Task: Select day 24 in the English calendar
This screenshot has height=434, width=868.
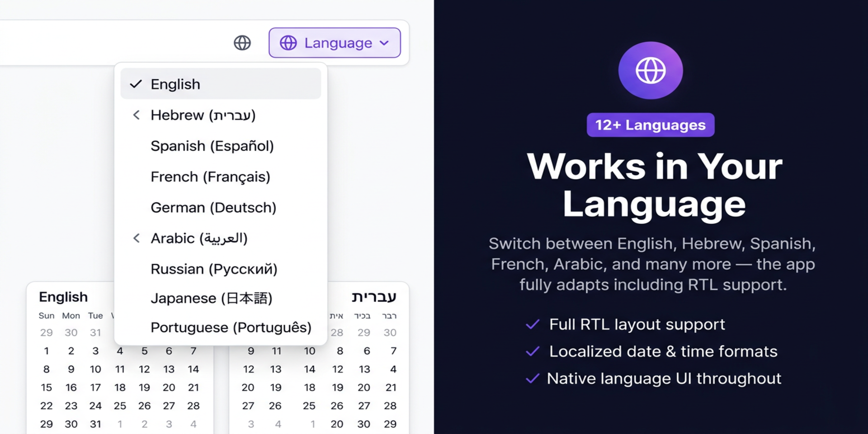Action: tap(95, 406)
